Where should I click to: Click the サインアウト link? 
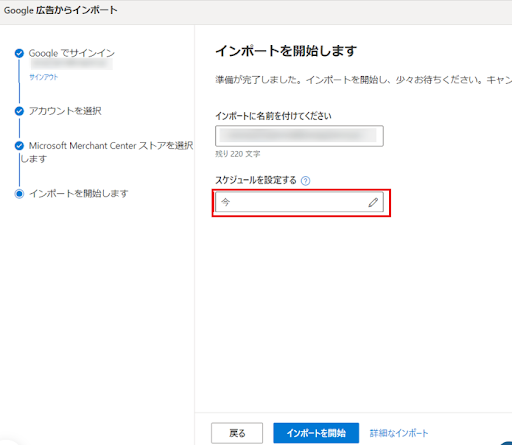(x=44, y=77)
